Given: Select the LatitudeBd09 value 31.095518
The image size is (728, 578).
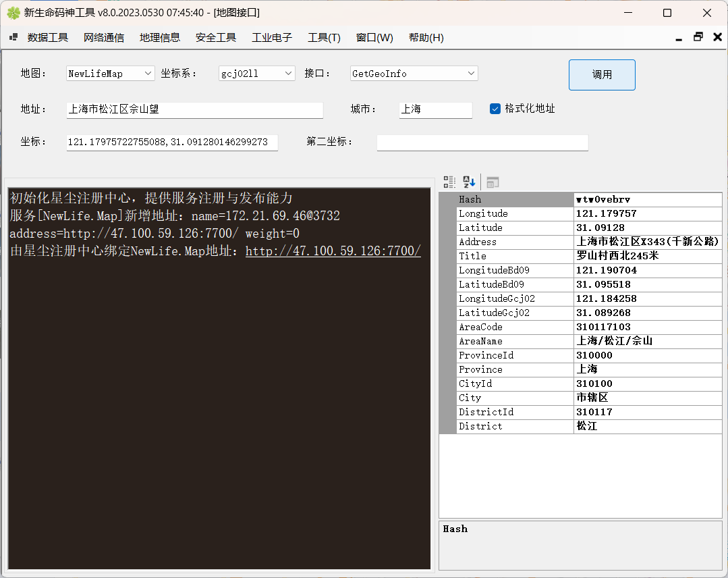Looking at the screenshot, I should 603,284.
